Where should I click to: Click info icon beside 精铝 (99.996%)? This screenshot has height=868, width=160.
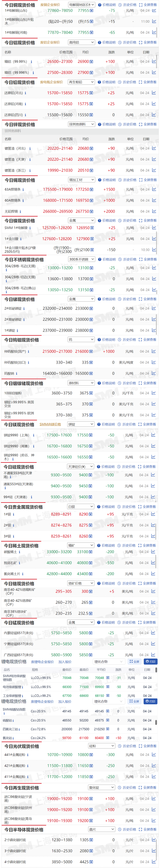tap(33, 72)
